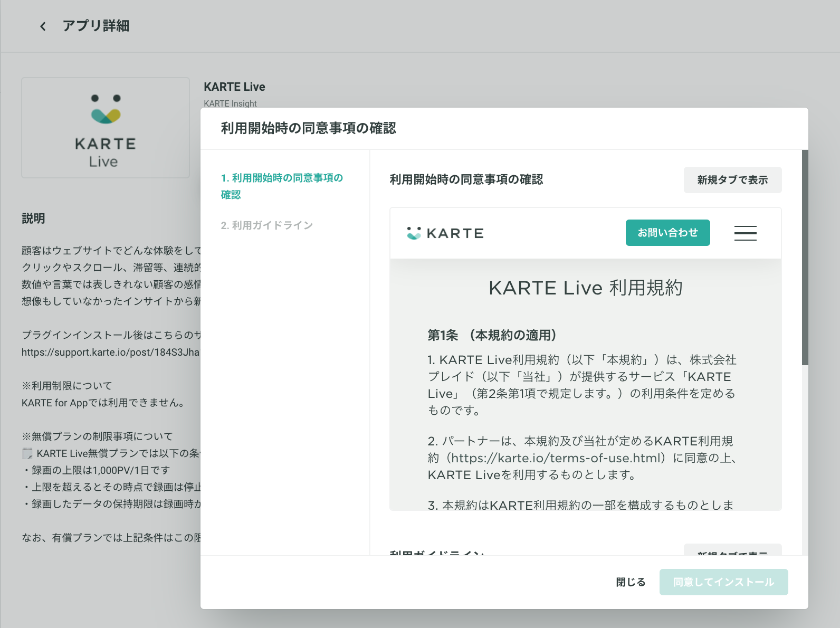
Task: Click the KARTE Live app thumbnail
Action: (x=106, y=128)
